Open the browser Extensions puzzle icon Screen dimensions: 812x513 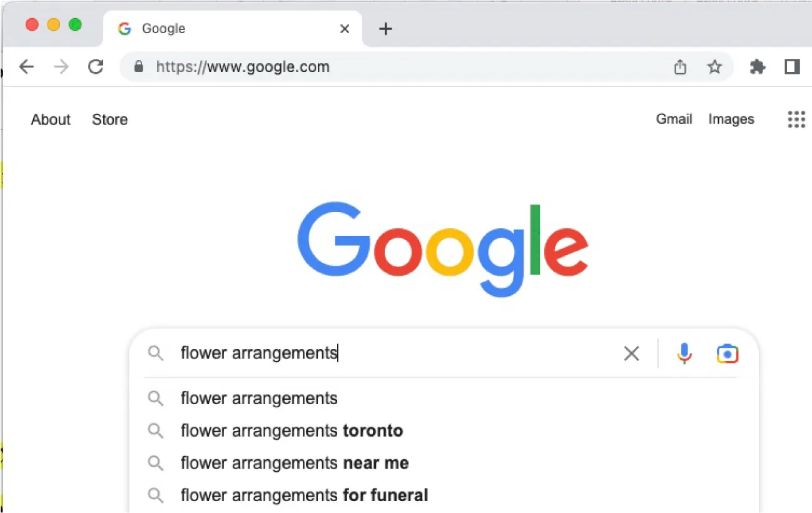[757, 67]
